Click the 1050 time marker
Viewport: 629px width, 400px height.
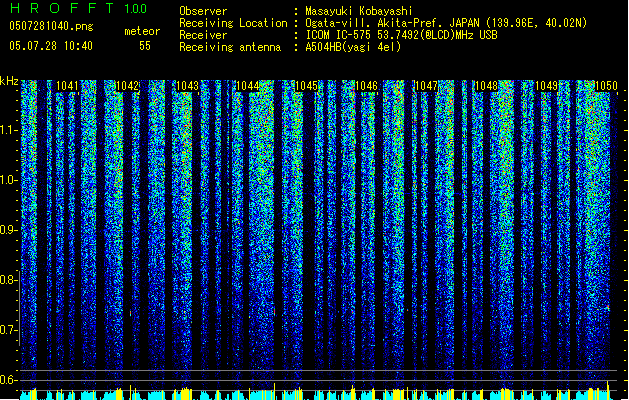[x=606, y=86]
